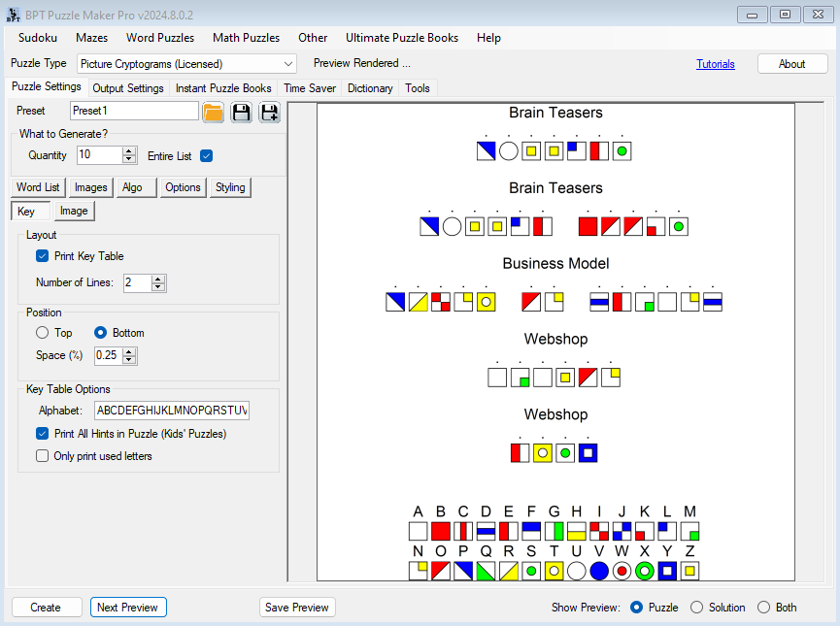Enable Only print used letters
This screenshot has height=626, width=840.
pyautogui.click(x=43, y=456)
